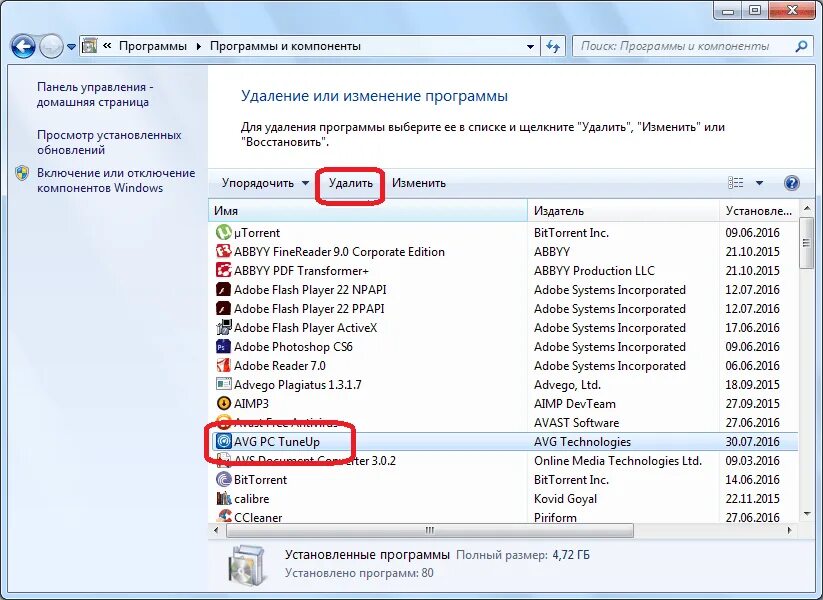Screen dimensions: 823x600
Task: Click the change view layout icon
Action: tap(735, 183)
